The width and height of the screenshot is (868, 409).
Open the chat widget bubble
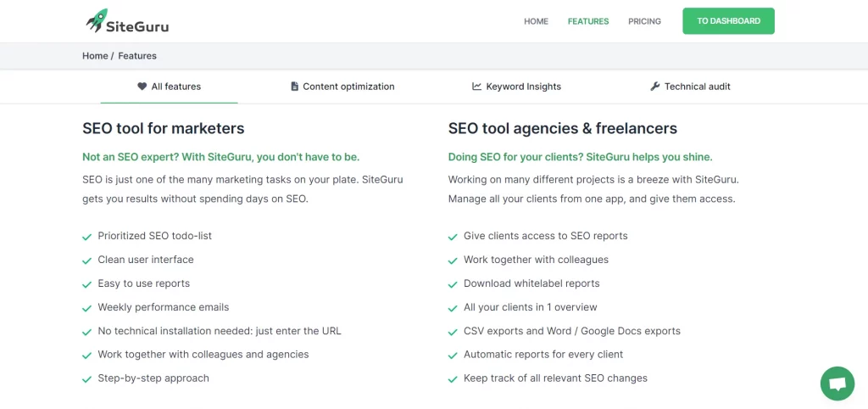coord(837,383)
